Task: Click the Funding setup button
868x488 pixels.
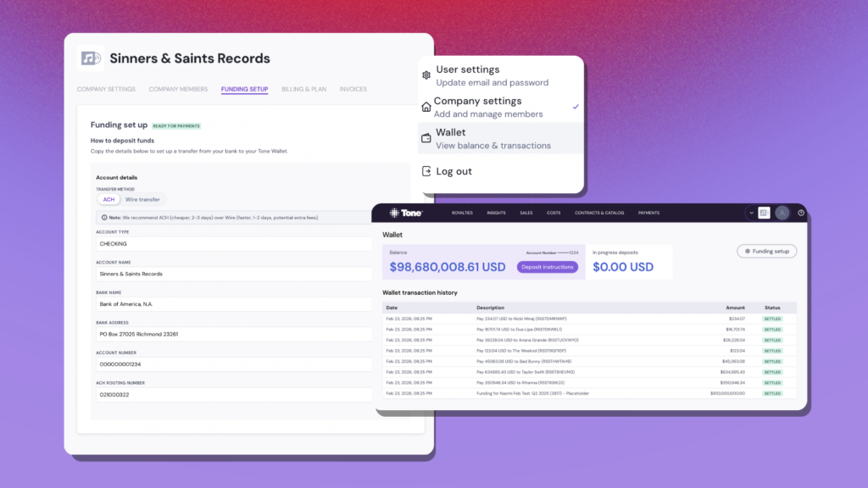Action: pyautogui.click(x=766, y=251)
